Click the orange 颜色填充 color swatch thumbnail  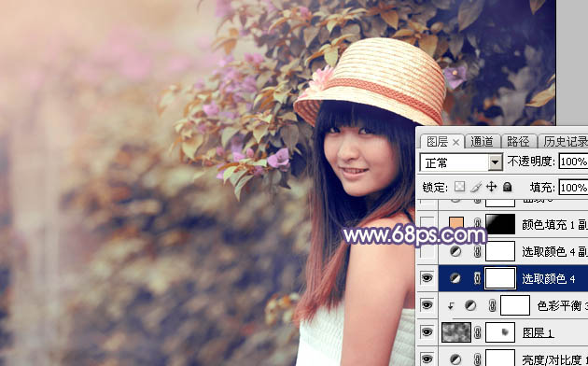456,223
